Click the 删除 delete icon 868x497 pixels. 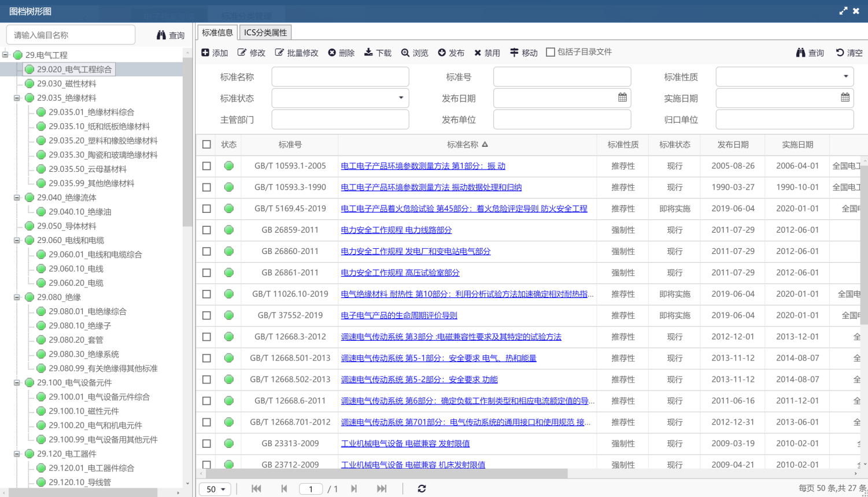point(332,53)
